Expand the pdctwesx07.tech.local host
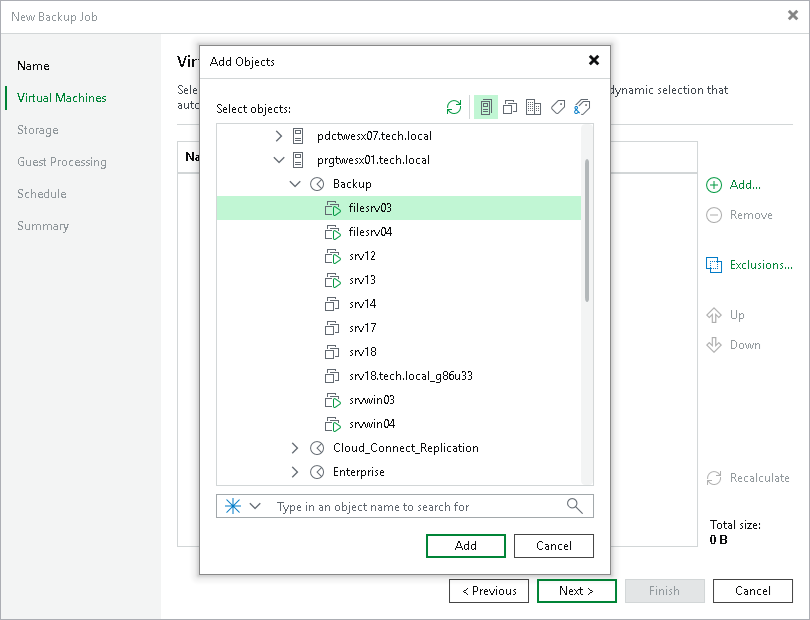810x620 pixels. click(280, 135)
